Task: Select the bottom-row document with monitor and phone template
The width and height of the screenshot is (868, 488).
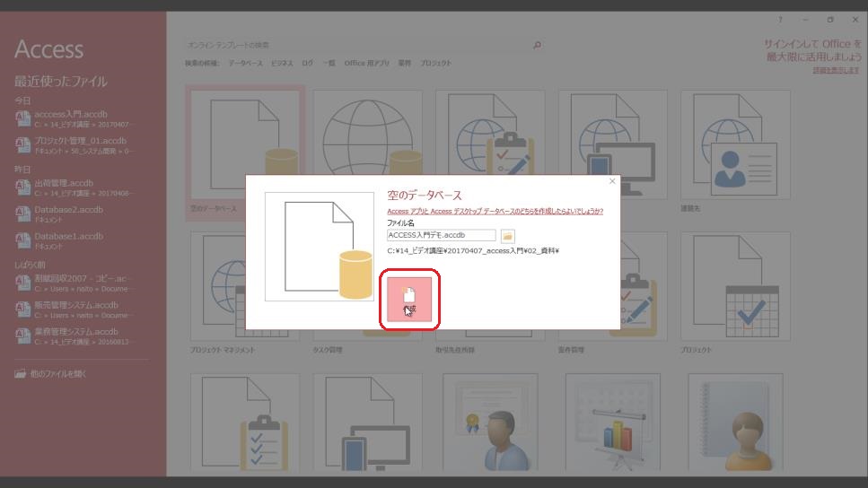Action: coord(368,423)
